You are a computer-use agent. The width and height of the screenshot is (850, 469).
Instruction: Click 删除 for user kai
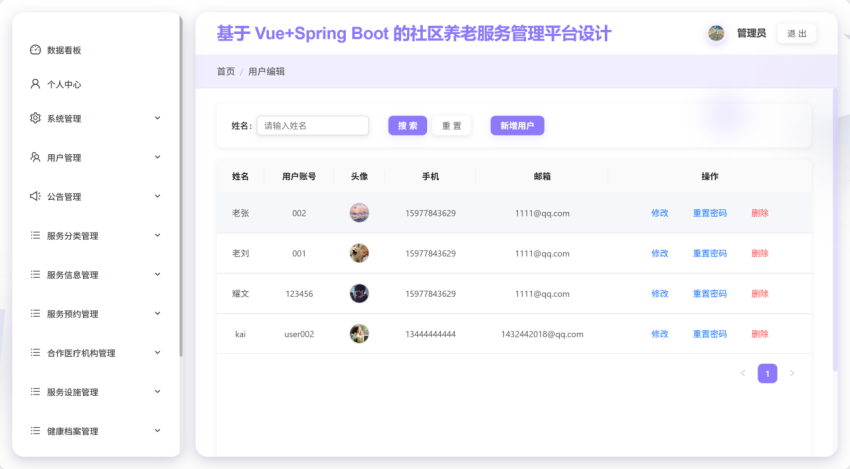click(760, 333)
